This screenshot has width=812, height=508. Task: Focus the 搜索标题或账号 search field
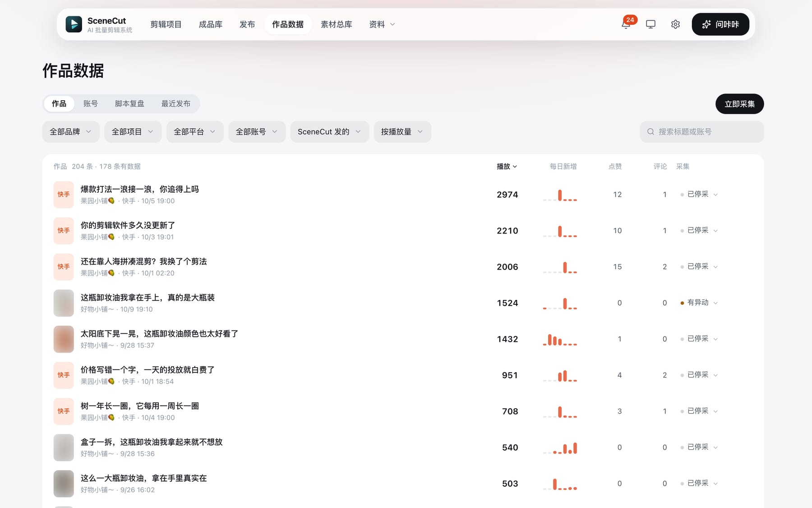702,132
